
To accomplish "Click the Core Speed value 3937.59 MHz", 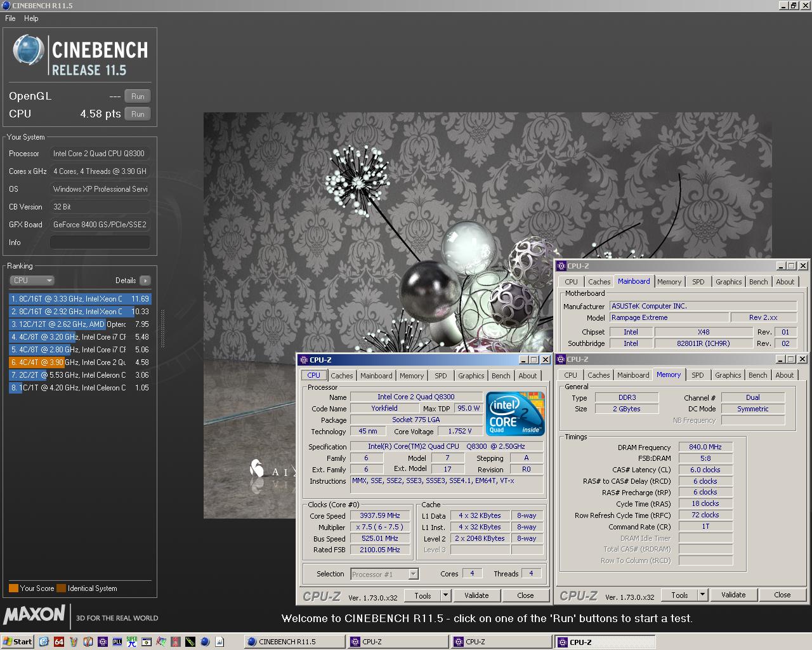I will [380, 515].
